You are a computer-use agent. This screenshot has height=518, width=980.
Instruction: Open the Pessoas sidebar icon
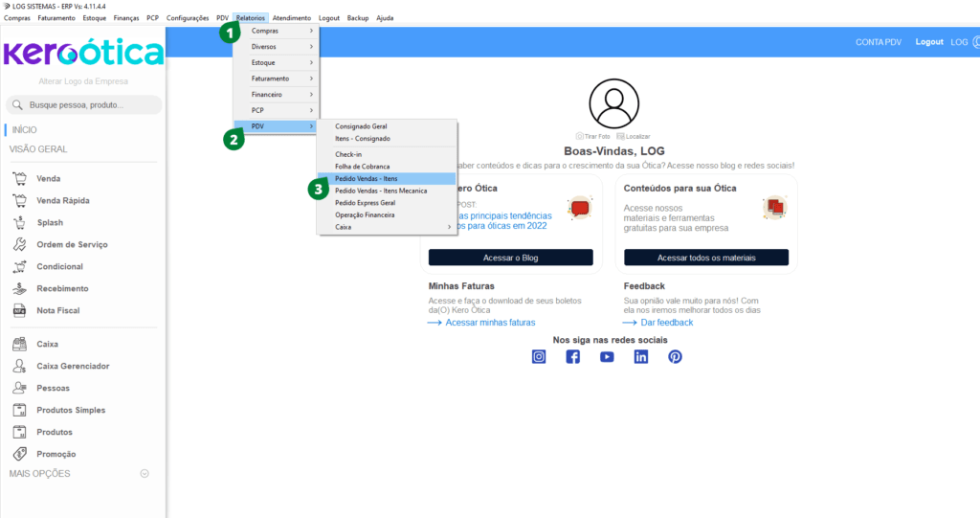(20, 388)
